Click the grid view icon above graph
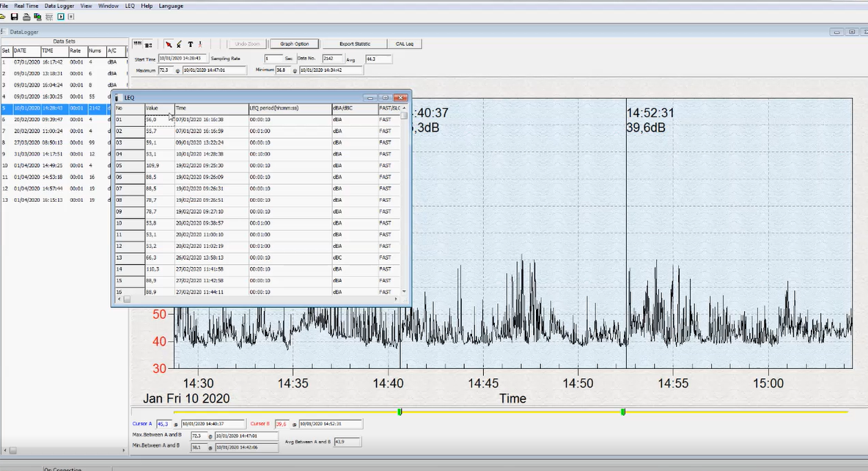Screen dimensions: 868x471 pyautogui.click(x=138, y=44)
